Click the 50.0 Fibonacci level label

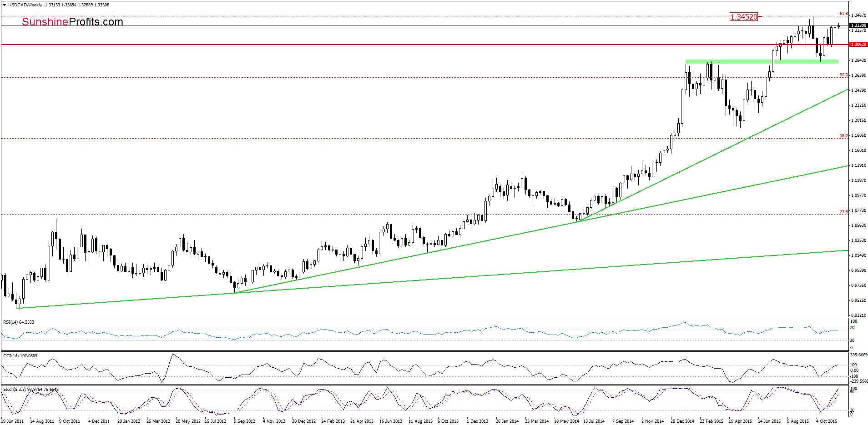(844, 75)
